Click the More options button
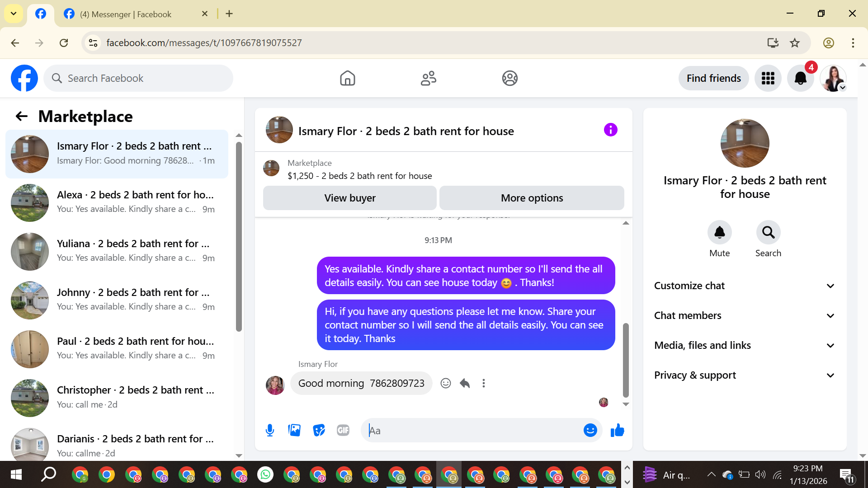This screenshot has height=488, width=868. click(532, 198)
